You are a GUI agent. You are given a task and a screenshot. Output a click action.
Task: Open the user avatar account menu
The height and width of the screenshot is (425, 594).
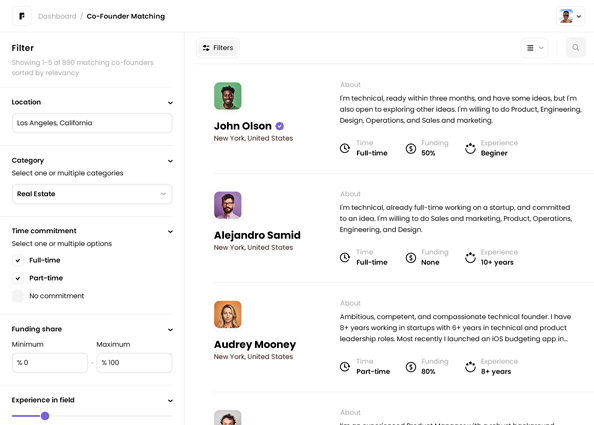point(570,16)
